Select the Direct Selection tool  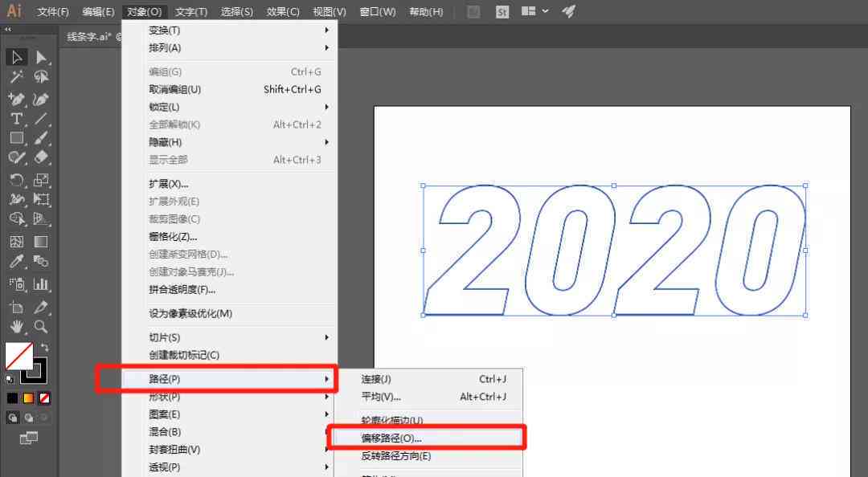(41, 57)
